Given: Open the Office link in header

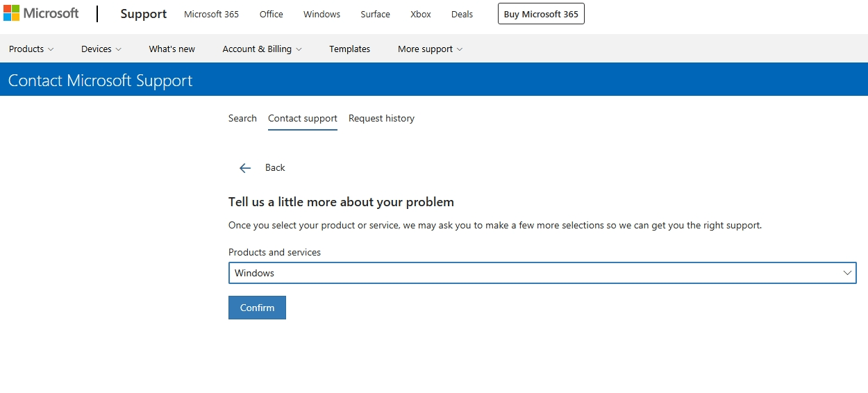Looking at the screenshot, I should pyautogui.click(x=272, y=14).
